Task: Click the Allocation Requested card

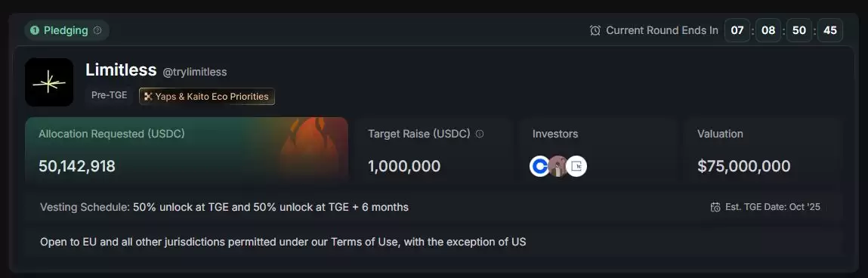Action: point(187,150)
